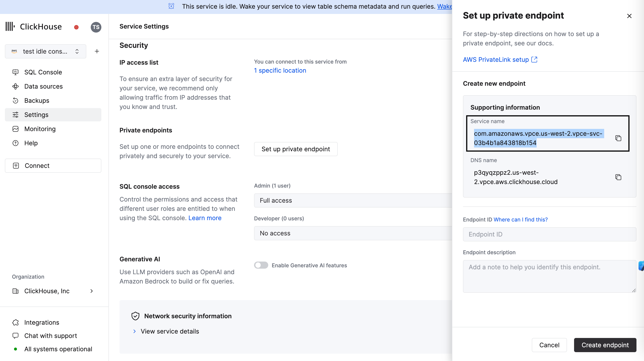Viewport: 644px width, 361px height.
Task: Toggle SQL console Admin user access
Action: tap(351, 200)
